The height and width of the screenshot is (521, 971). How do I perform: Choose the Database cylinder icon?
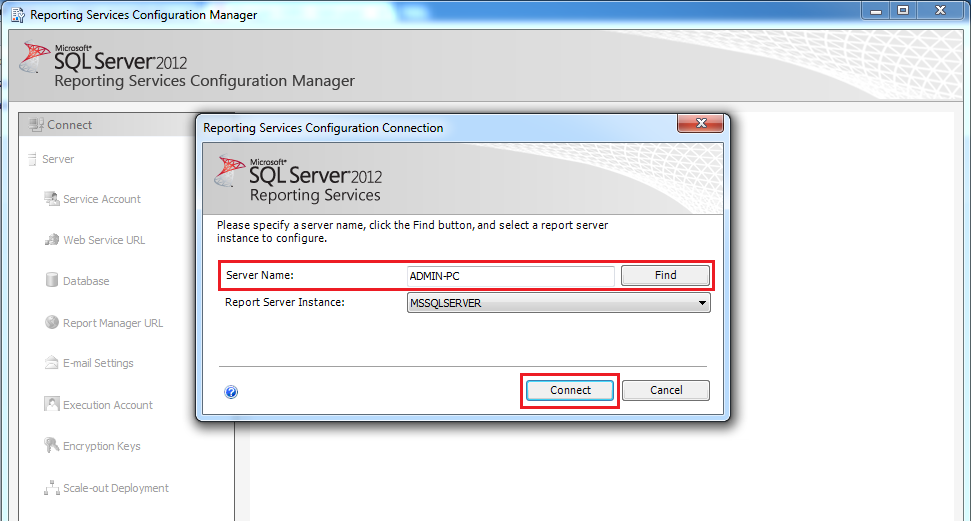(x=52, y=280)
